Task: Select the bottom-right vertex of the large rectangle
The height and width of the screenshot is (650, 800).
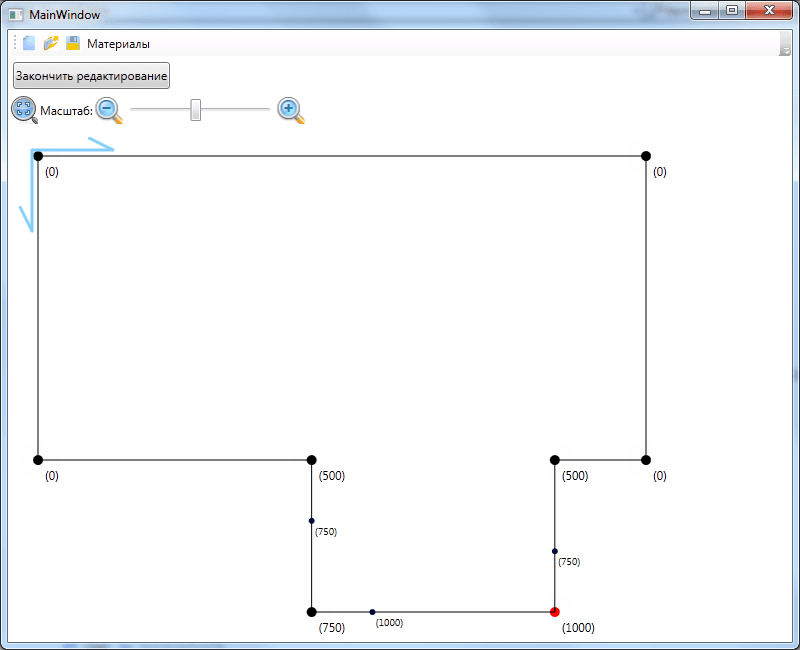Action: 646,460
